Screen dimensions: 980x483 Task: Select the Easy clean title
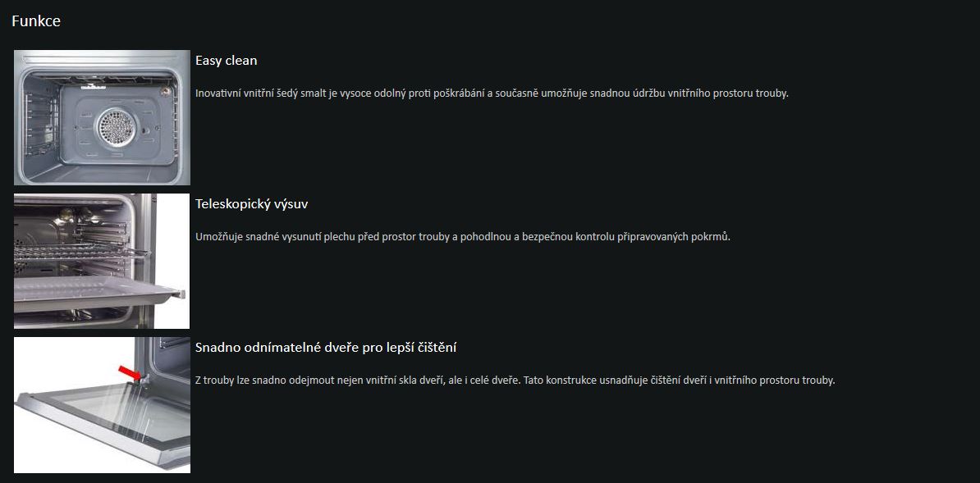(x=226, y=61)
